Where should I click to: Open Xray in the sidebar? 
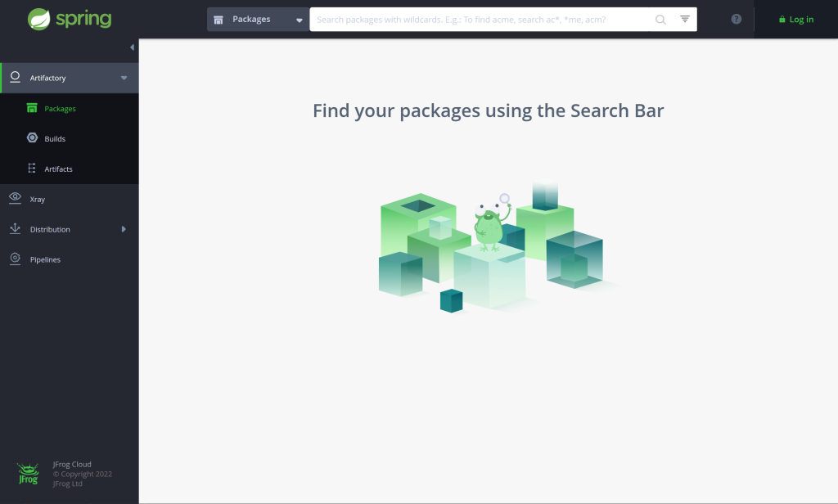click(x=70, y=199)
